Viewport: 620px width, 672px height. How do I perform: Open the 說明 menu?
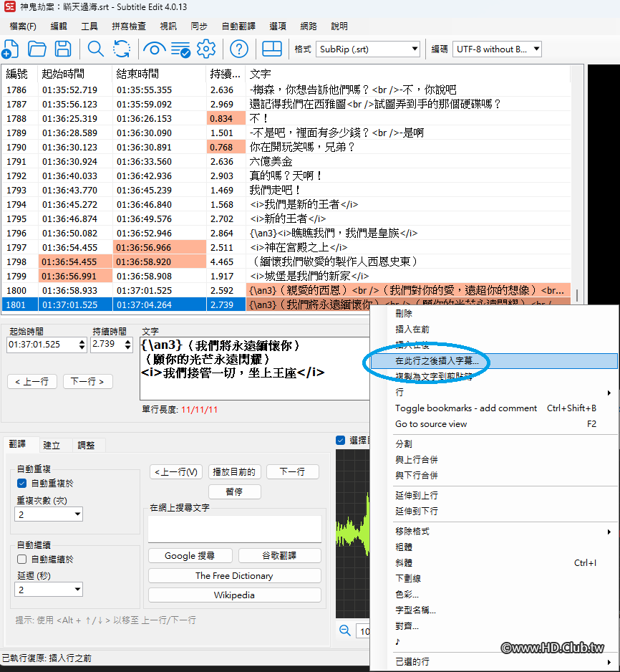pos(339,26)
